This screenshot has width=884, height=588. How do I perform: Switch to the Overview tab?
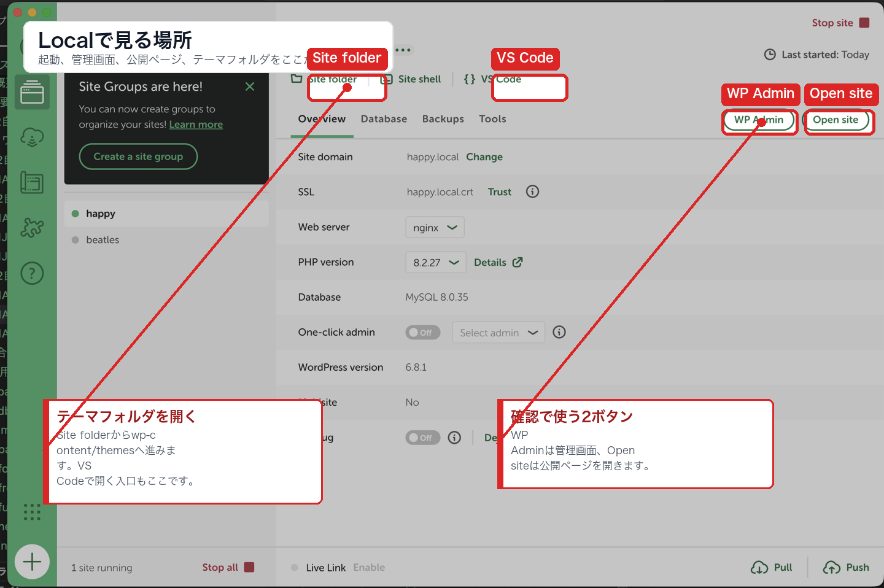(x=322, y=119)
